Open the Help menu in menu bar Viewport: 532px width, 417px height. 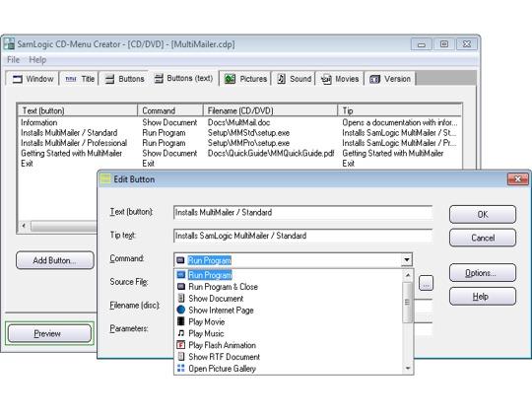(37, 60)
